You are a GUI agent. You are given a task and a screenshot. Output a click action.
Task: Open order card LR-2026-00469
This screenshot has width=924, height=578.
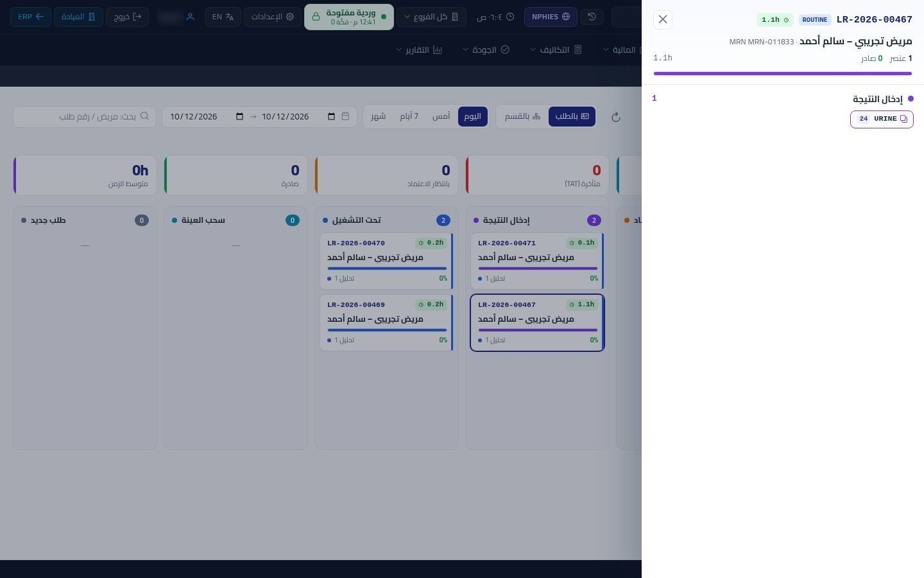point(386,322)
